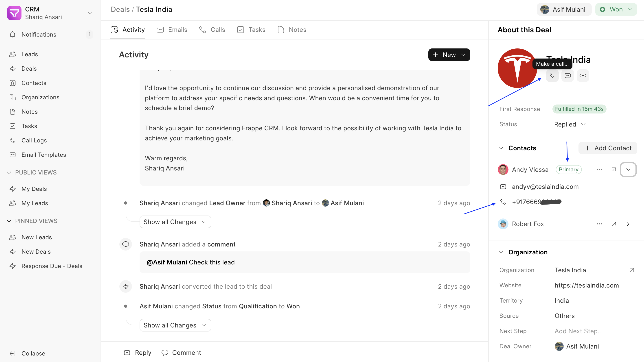Screen dimensions: 644x362
Task: Open more options for Andy Viessa
Action: pos(599,169)
